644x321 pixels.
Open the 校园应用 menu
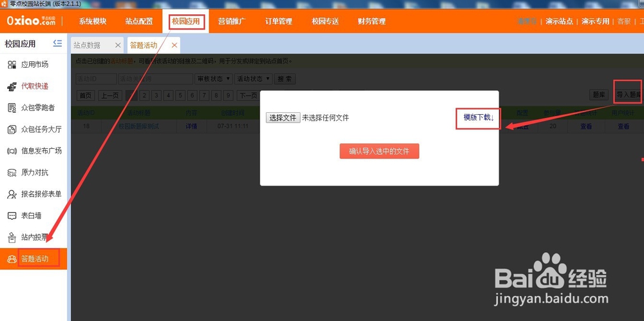point(185,21)
